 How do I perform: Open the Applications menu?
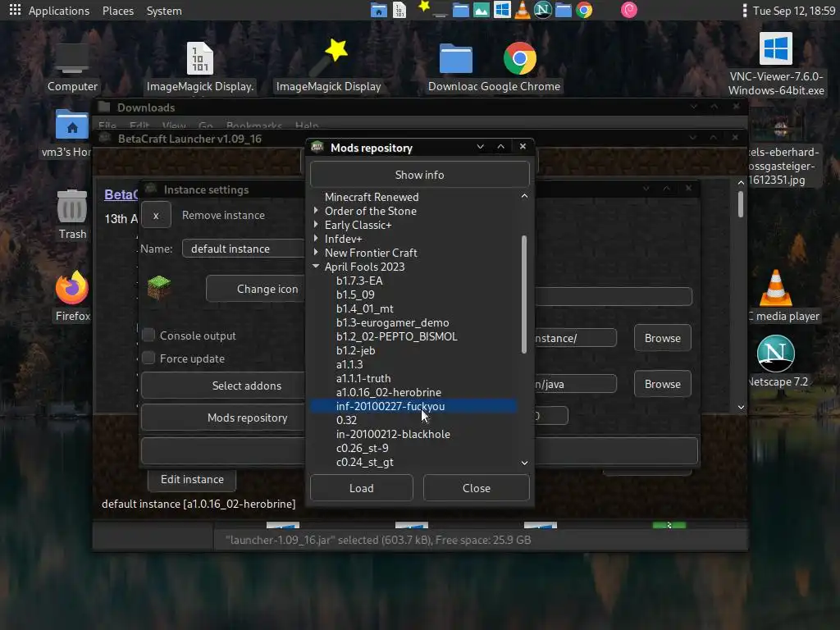click(59, 11)
